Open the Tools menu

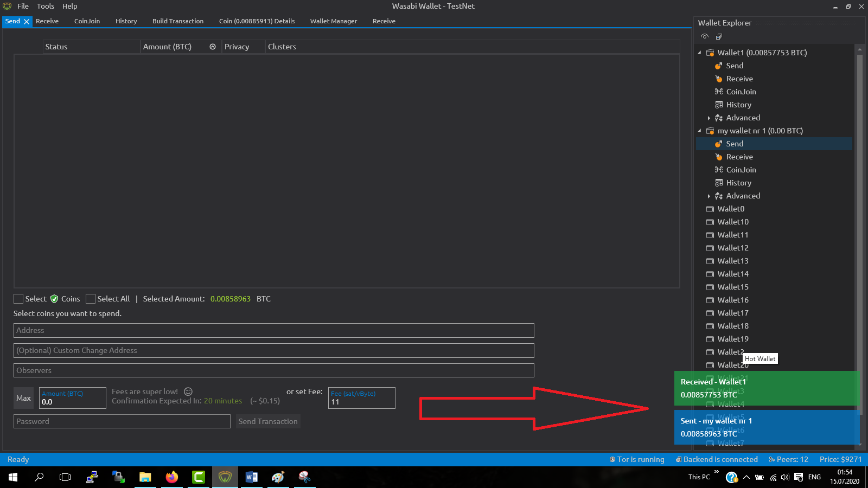(46, 6)
